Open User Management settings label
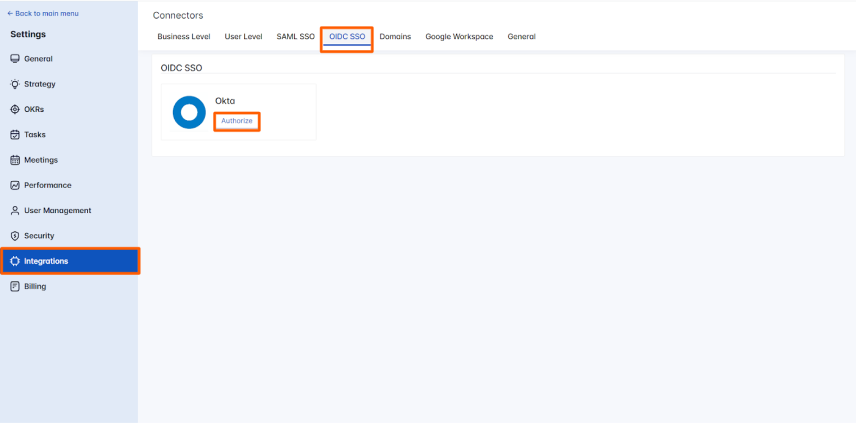856x423 pixels. point(58,211)
